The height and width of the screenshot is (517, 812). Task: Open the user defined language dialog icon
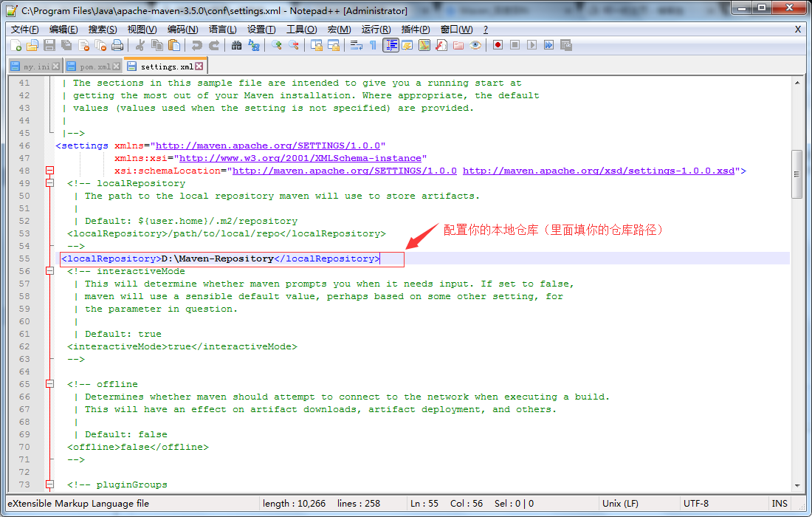point(407,46)
